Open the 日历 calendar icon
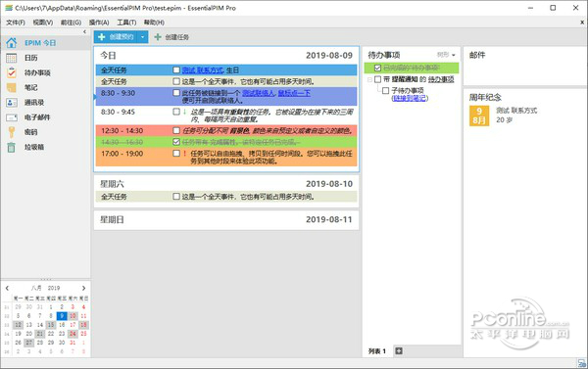Screen dimensions: 588x369 click(x=11, y=58)
